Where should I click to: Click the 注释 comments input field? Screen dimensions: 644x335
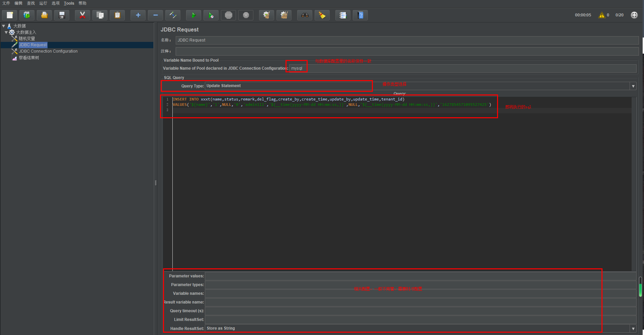(407, 51)
